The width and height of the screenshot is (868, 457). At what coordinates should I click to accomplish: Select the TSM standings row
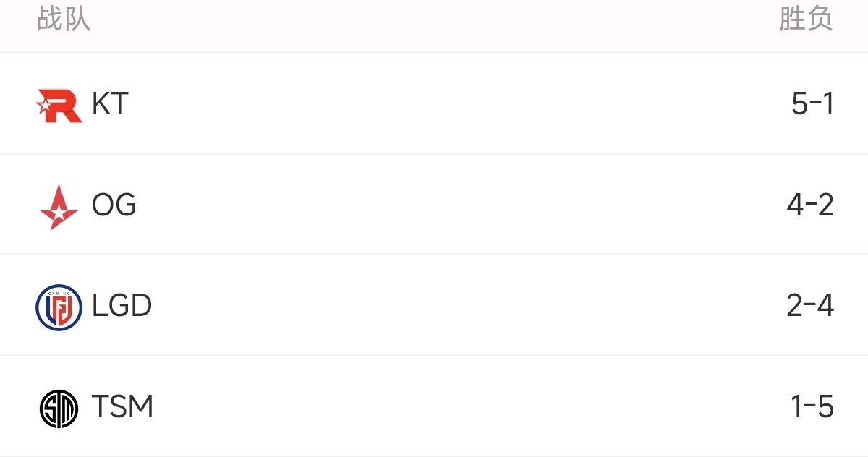(434, 406)
